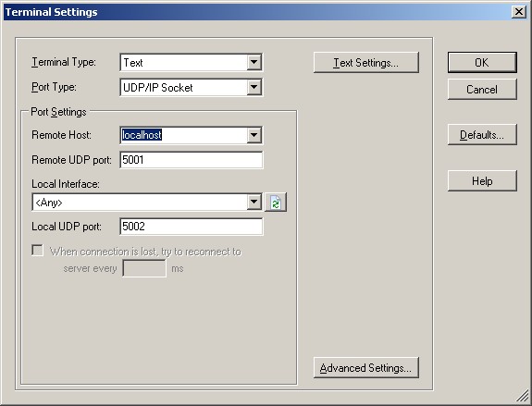Click the Remote UDP port label
Viewport: 532px width, 406px height.
tap(71, 160)
